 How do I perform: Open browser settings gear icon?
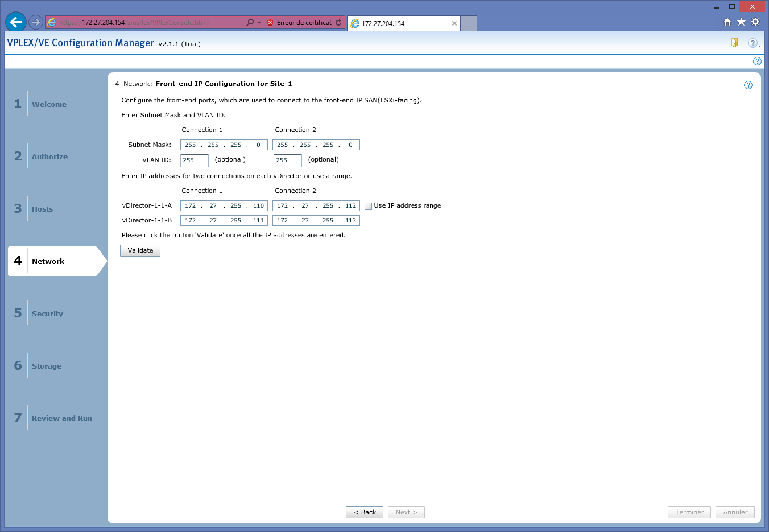tap(755, 22)
